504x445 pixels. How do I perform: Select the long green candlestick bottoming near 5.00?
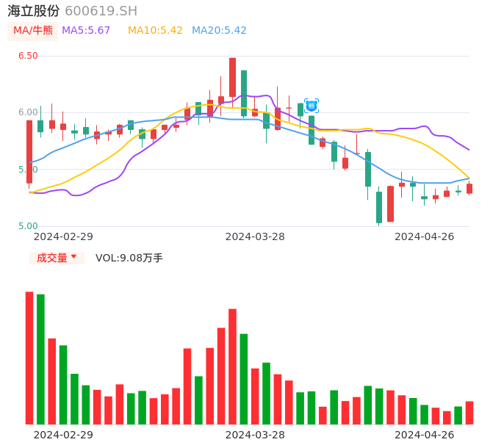click(x=379, y=207)
